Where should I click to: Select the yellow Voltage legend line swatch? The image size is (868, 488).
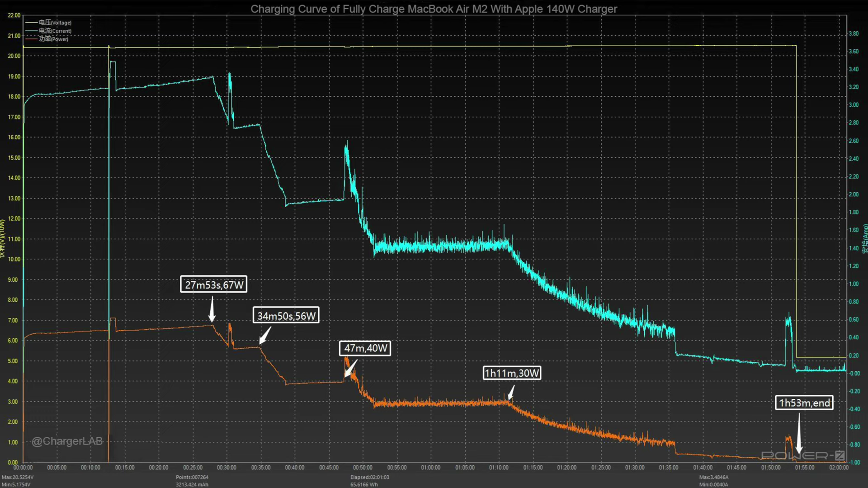click(31, 23)
